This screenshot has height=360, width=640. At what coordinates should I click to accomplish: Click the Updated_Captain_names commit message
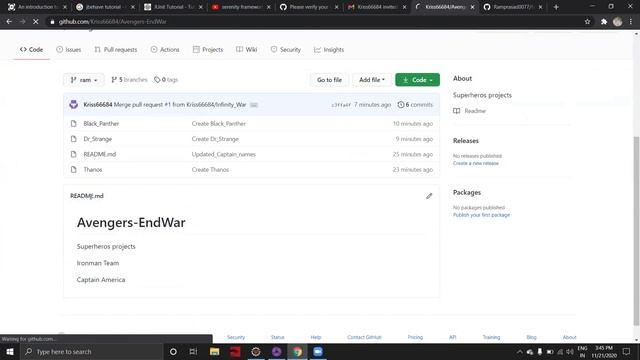[x=224, y=154]
